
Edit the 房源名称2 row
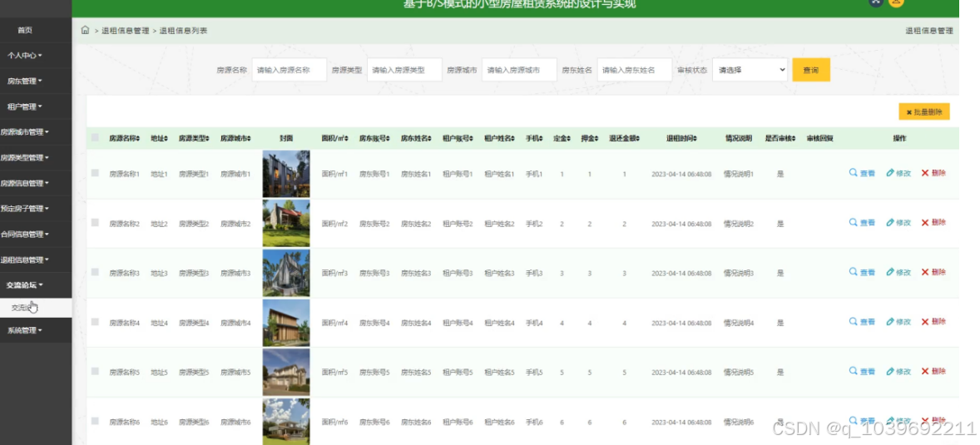point(898,223)
